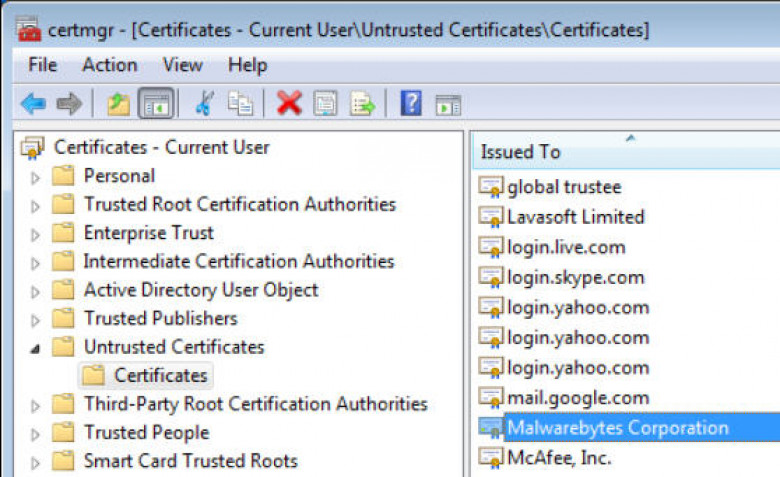Image resolution: width=780 pixels, height=477 pixels.
Task: Toggle Show/Hide Console Tree toolbar icon
Action: pos(156,104)
